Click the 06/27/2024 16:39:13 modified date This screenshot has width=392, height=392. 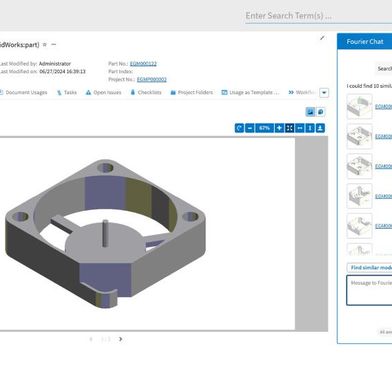pos(62,71)
